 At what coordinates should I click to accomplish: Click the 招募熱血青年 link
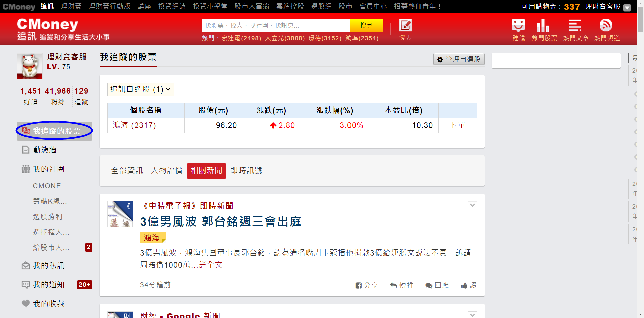point(418,6)
